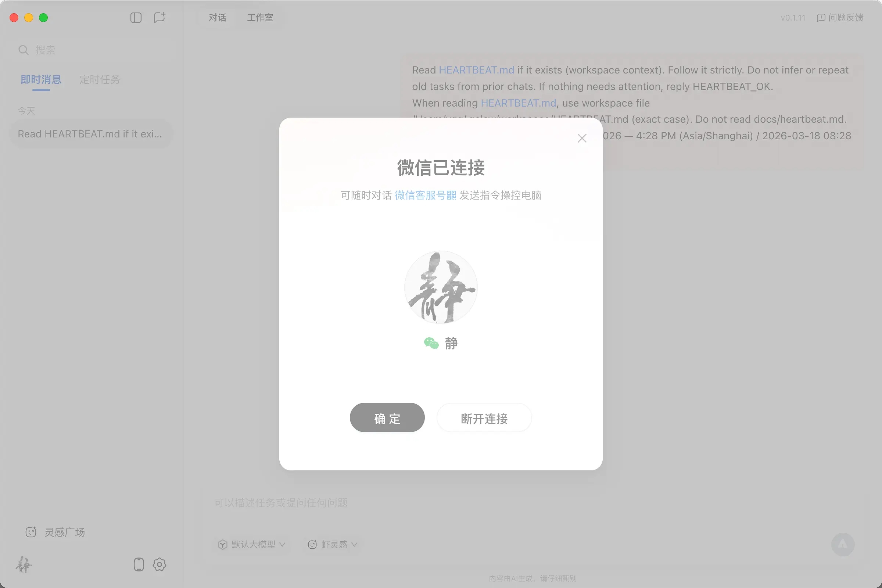
Task: Open settings with the gear icon
Action: [159, 564]
